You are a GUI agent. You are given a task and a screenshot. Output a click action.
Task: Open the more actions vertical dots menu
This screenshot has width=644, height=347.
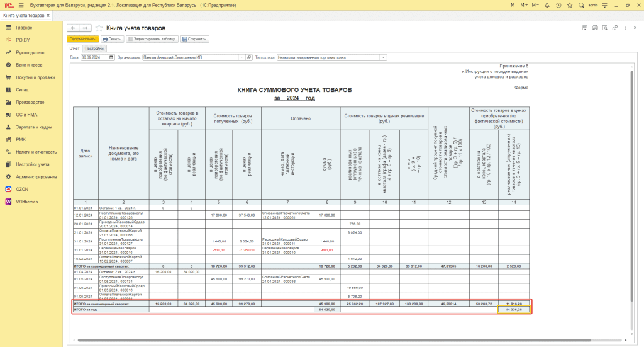[625, 28]
